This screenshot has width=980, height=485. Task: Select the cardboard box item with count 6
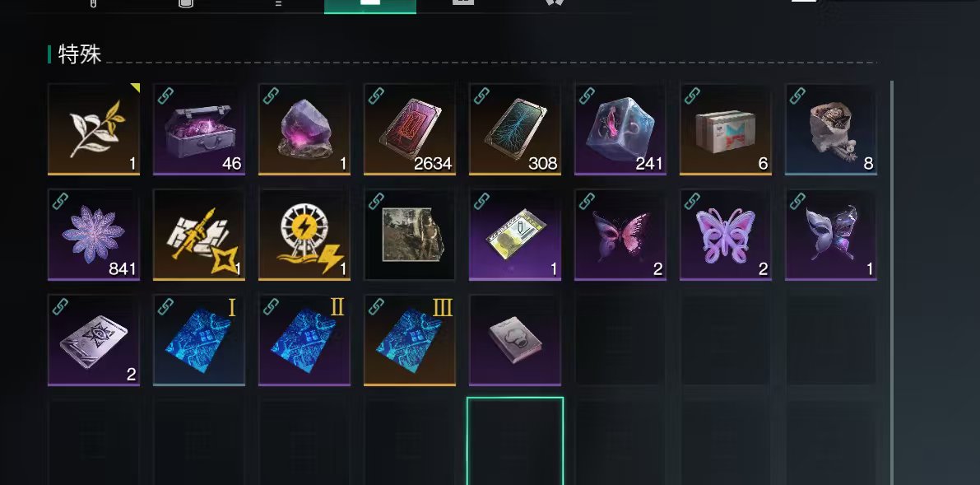(726, 129)
